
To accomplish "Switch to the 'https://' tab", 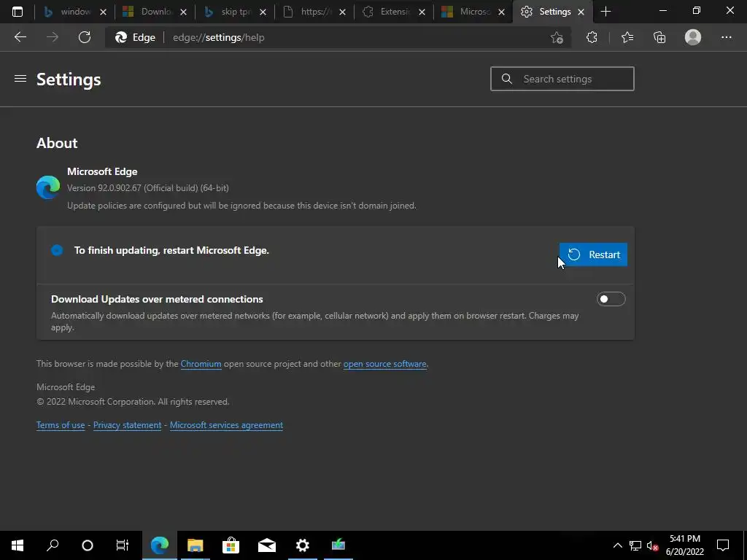I will click(310, 12).
